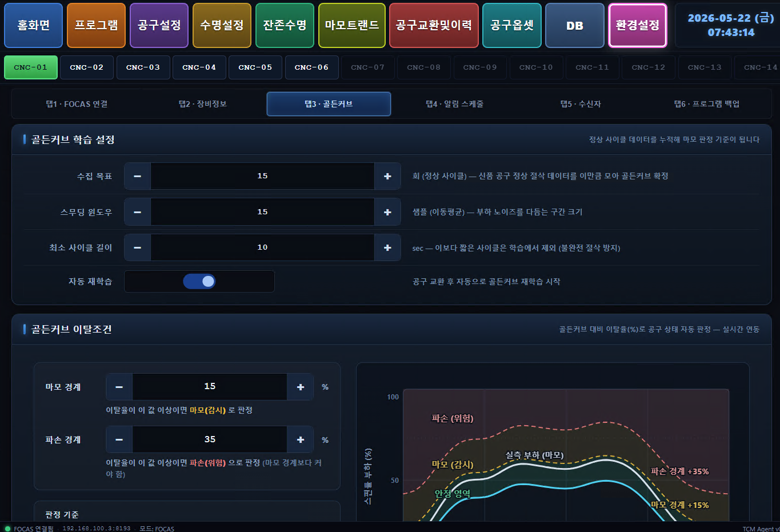
Task: Decrease 스무딩 윈도우 with minus button
Action: 138,212
